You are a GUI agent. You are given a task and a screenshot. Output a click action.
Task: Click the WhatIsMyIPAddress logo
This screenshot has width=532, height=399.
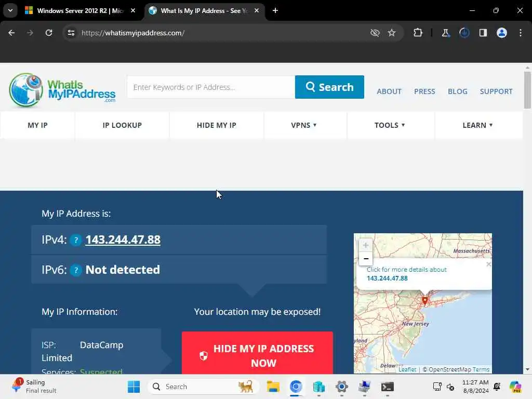point(62,90)
